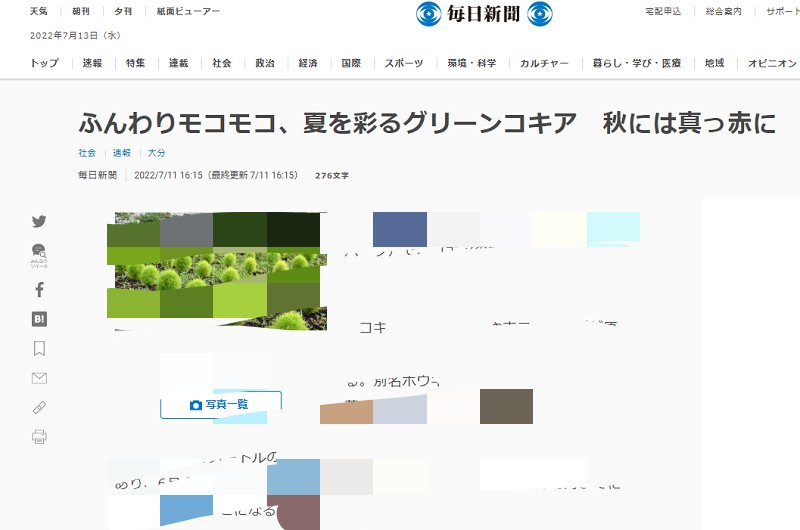Select カルチャー menu item
Image resolution: width=800 pixels, height=530 pixels.
pyautogui.click(x=544, y=63)
